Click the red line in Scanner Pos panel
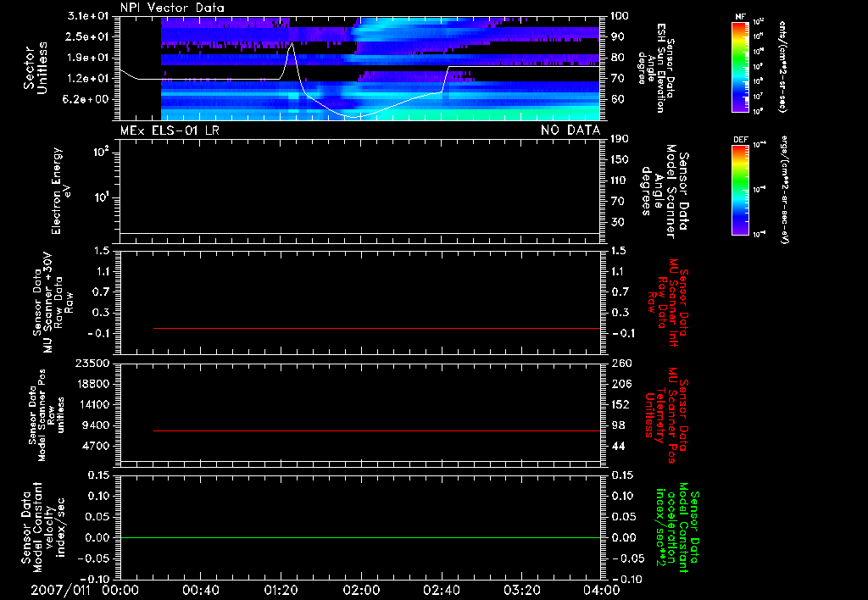The image size is (868, 600). pos(376,431)
